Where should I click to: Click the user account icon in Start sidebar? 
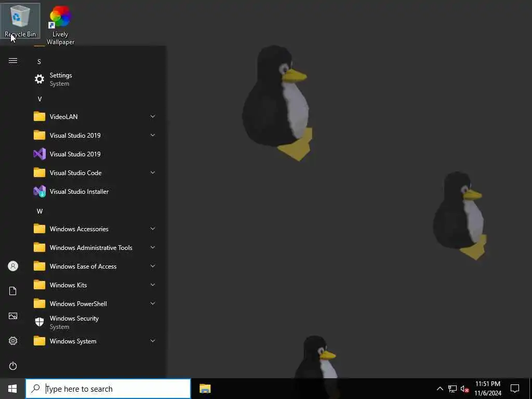pyautogui.click(x=13, y=266)
